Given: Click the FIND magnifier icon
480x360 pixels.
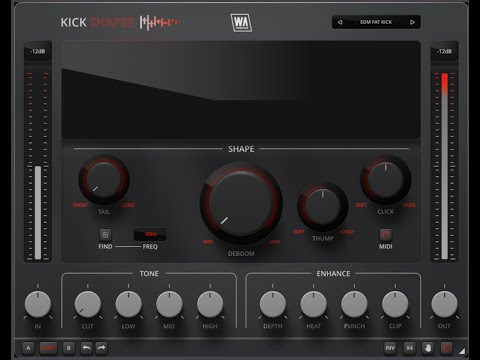Looking at the screenshot, I should point(105,235).
